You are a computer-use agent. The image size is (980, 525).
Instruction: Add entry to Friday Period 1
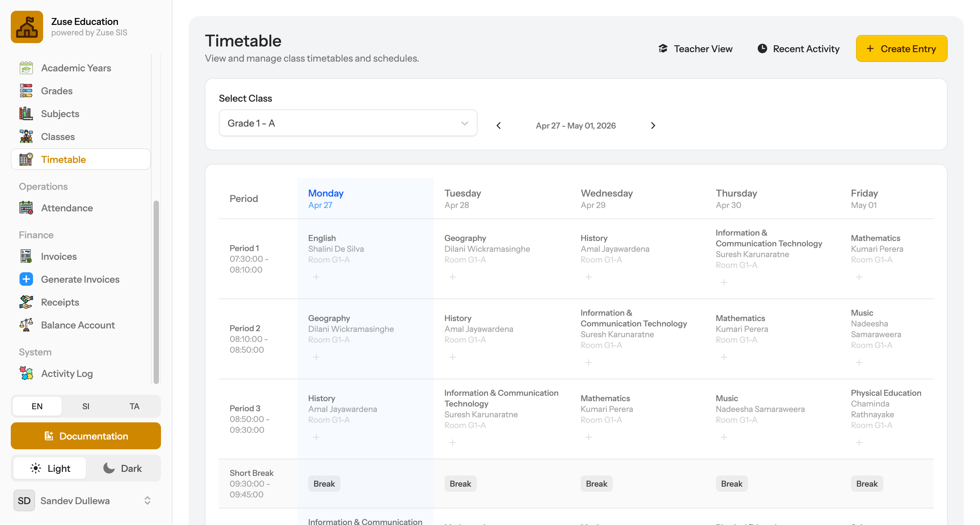pos(859,277)
